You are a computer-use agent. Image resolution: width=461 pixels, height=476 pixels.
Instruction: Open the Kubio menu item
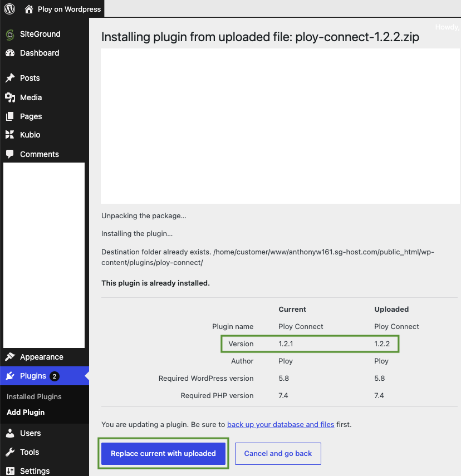click(30, 135)
